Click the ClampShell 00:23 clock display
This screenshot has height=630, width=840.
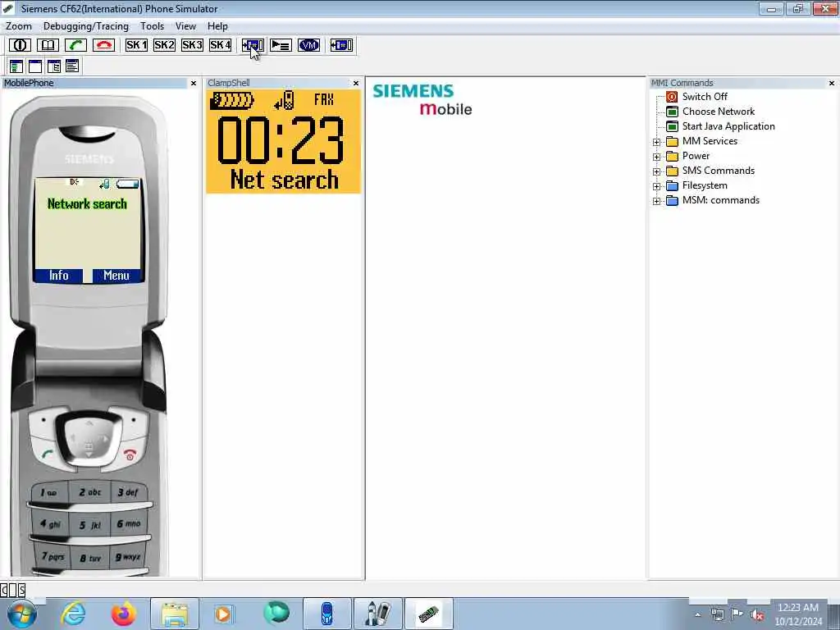[x=281, y=140]
